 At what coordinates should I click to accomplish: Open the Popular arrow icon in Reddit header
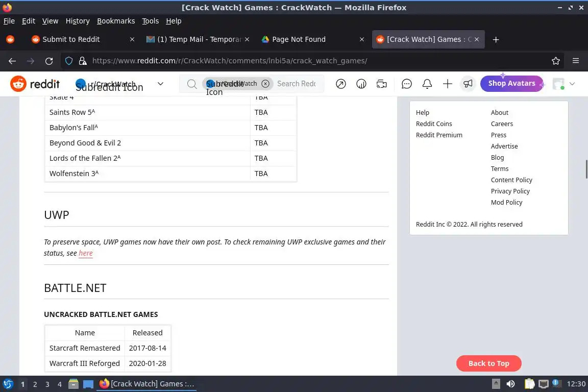340,84
